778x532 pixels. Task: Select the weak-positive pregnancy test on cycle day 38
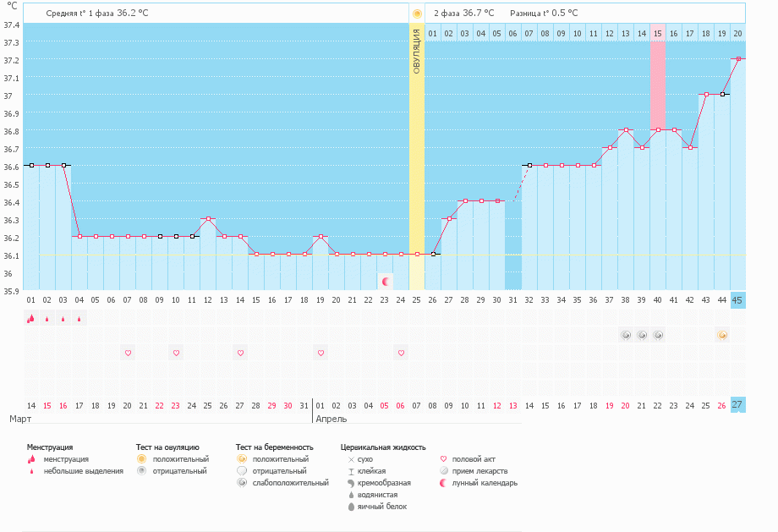(626, 336)
